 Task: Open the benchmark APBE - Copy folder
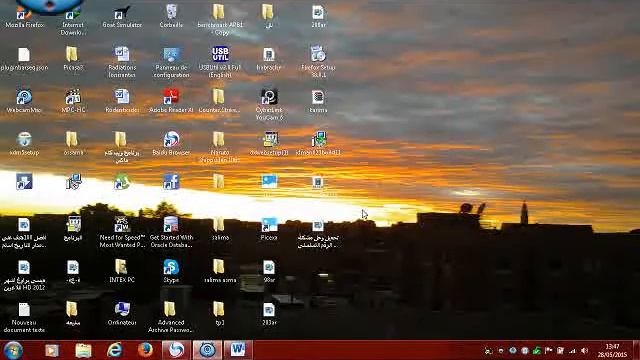point(220,20)
